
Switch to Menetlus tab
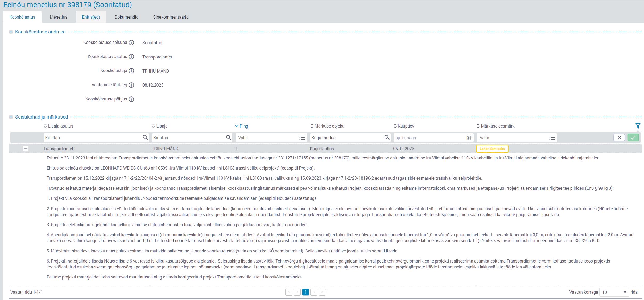[59, 17]
